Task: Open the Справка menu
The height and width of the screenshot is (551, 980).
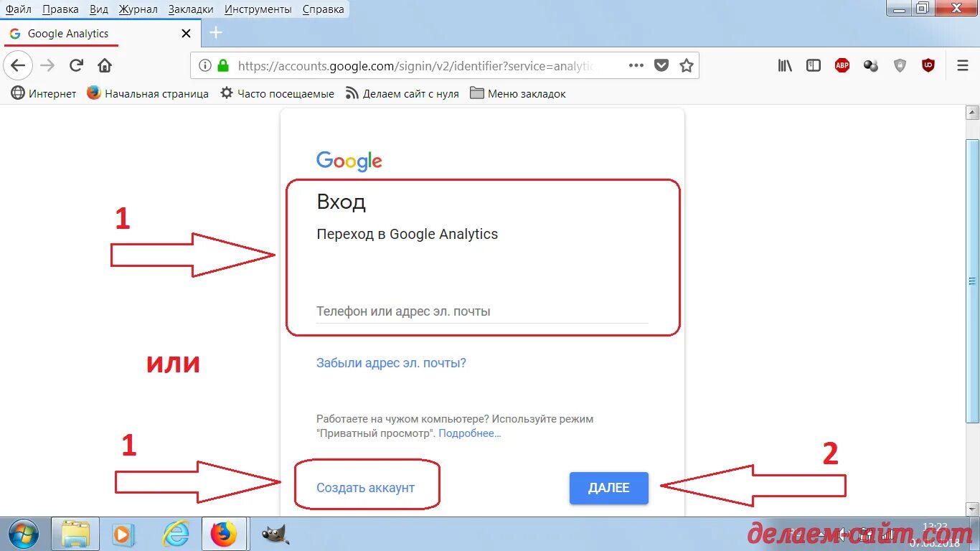Action: coord(323,9)
